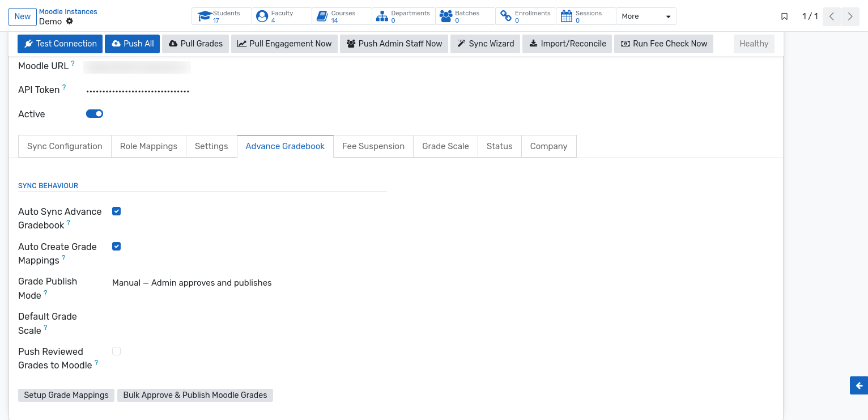Uncheck Auto Create Grade Mappings
Screen dimensions: 868x420
(x=116, y=247)
